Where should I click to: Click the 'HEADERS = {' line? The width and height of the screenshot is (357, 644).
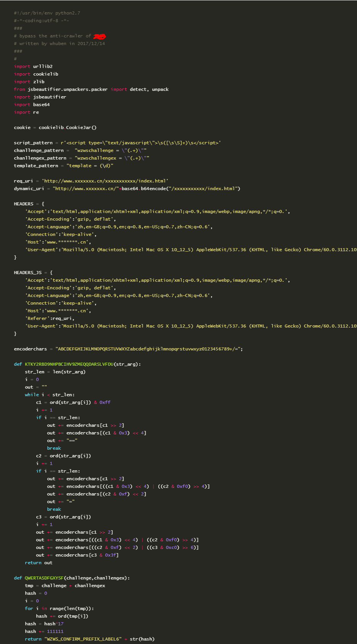[x=29, y=204]
